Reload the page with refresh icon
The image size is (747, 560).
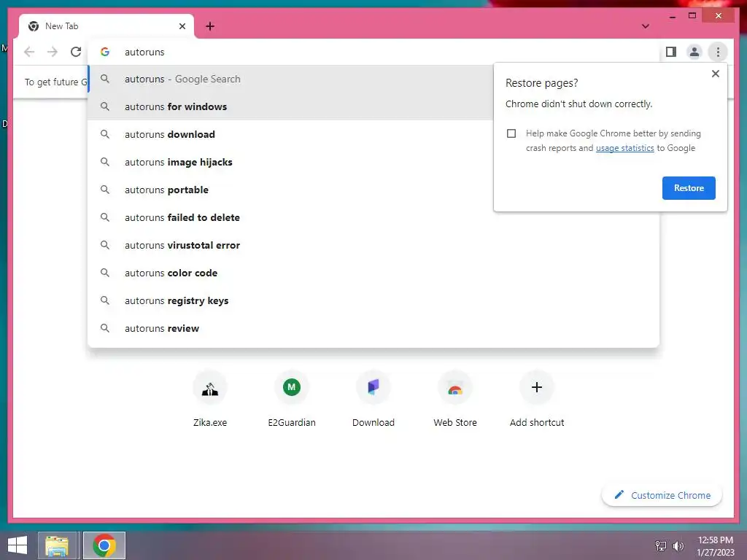tap(76, 52)
